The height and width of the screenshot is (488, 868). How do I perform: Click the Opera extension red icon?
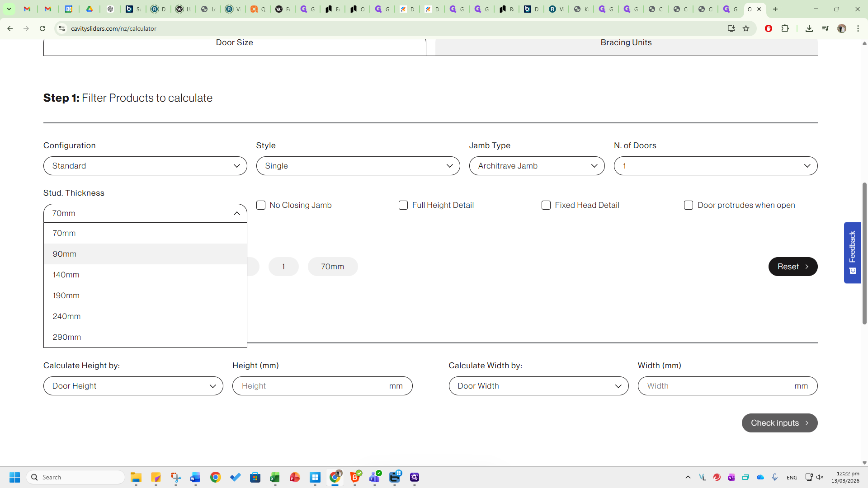(x=769, y=28)
